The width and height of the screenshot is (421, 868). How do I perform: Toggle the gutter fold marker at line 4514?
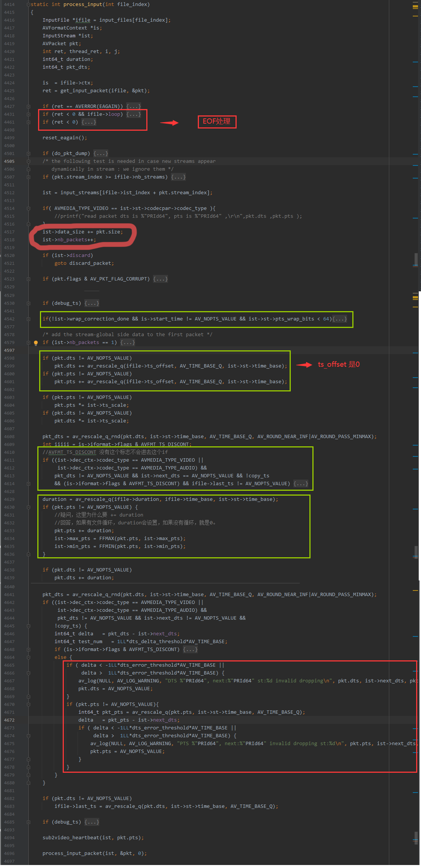pyautogui.click(x=28, y=208)
